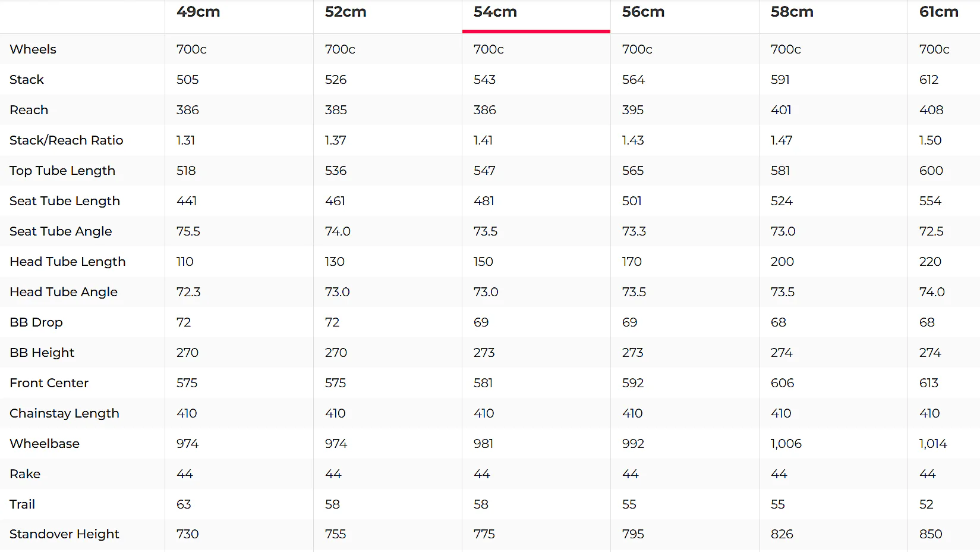Click the BB Drop row label
This screenshot has height=552, width=980.
36,322
